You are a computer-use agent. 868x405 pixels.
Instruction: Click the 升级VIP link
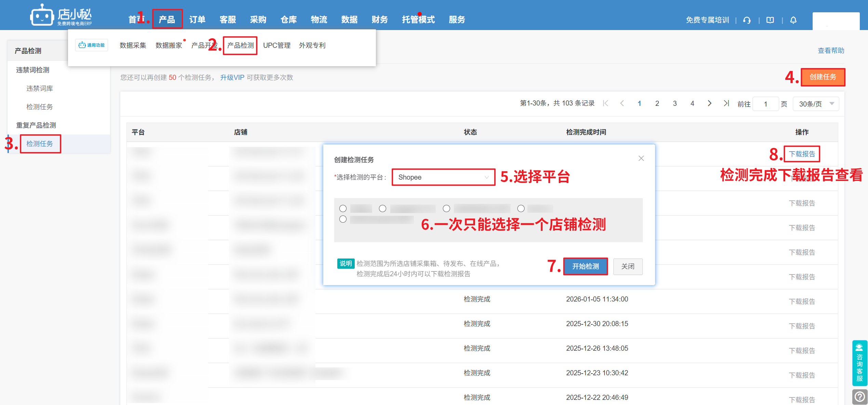(x=232, y=78)
